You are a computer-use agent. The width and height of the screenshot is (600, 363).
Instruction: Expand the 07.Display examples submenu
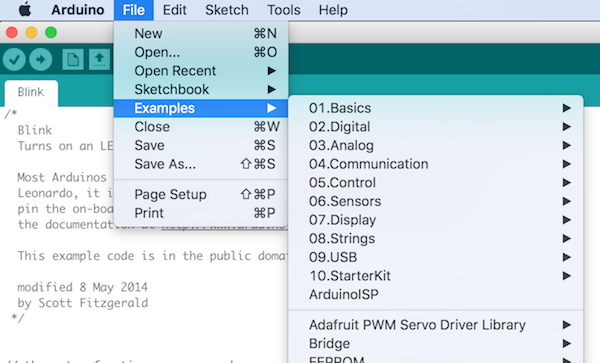(x=436, y=220)
